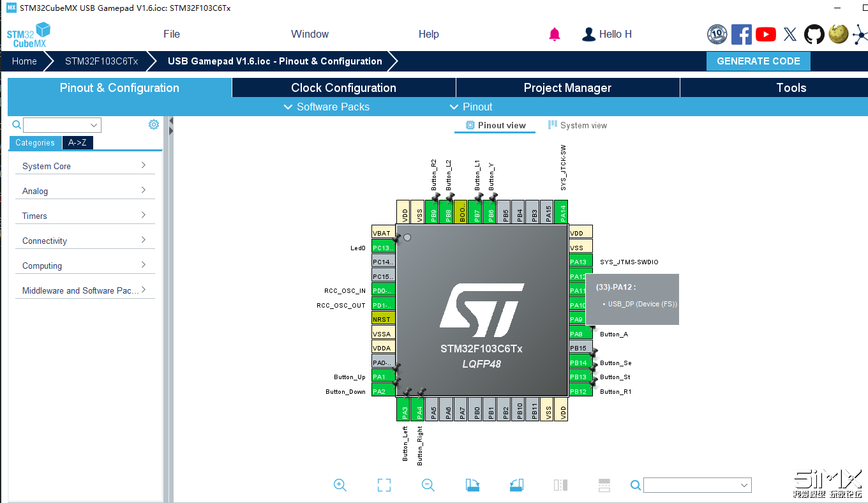Expand the System Core category
This screenshot has height=503, width=868.
click(x=86, y=166)
